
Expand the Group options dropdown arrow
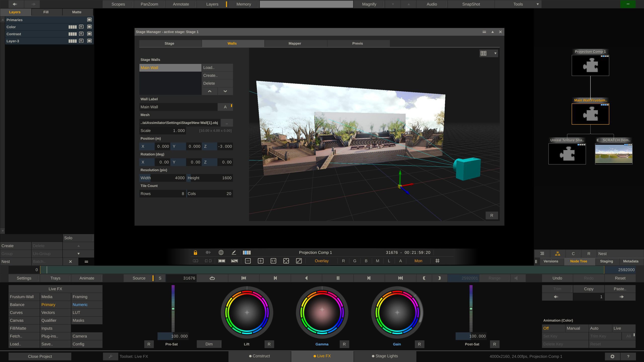click(78, 253)
